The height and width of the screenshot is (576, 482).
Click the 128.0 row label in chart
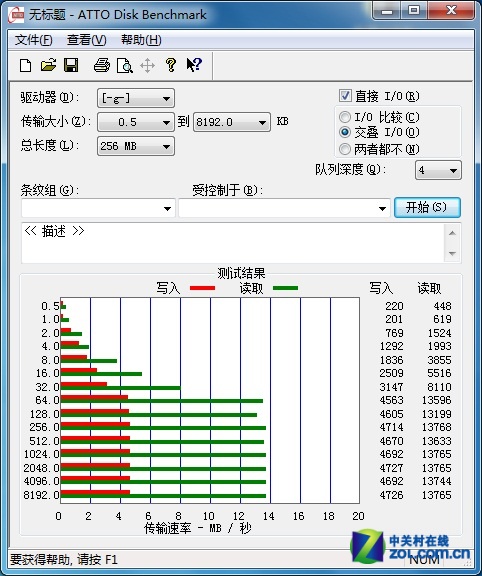point(44,414)
